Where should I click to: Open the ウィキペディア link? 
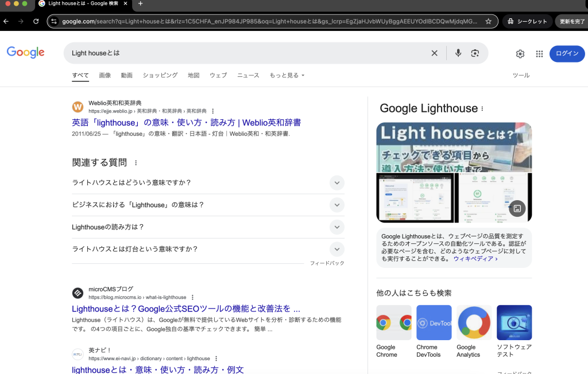[475, 259]
